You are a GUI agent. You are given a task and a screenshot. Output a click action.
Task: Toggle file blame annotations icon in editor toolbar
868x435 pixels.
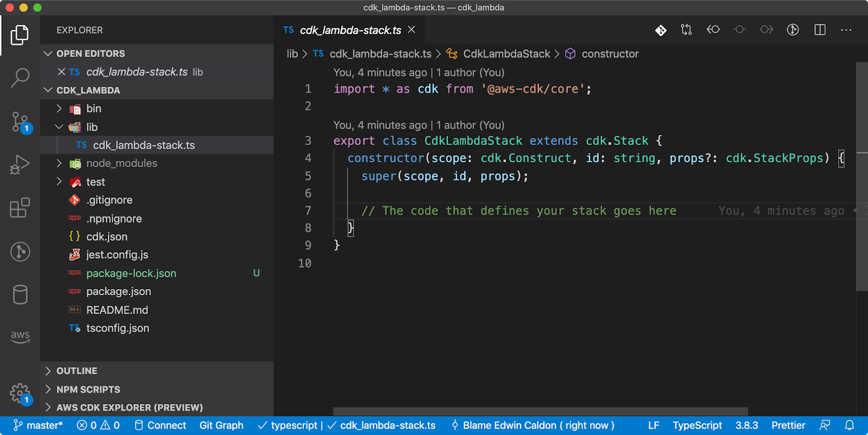tap(793, 30)
